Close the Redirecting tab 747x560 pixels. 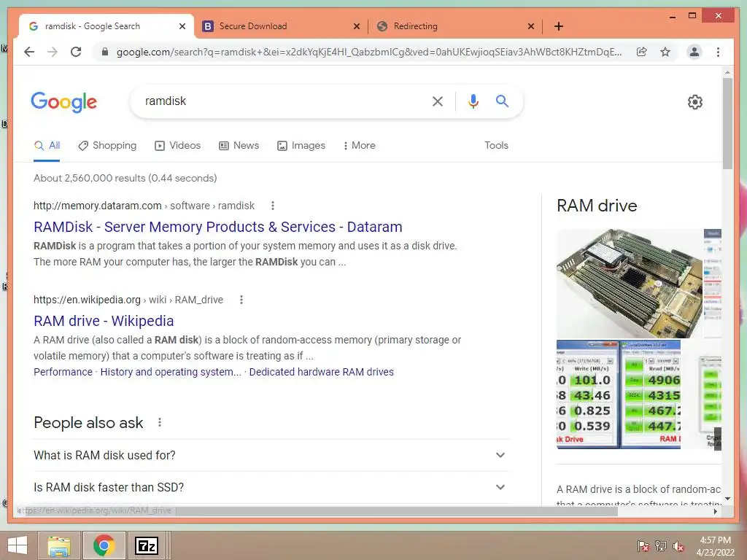coord(531,26)
